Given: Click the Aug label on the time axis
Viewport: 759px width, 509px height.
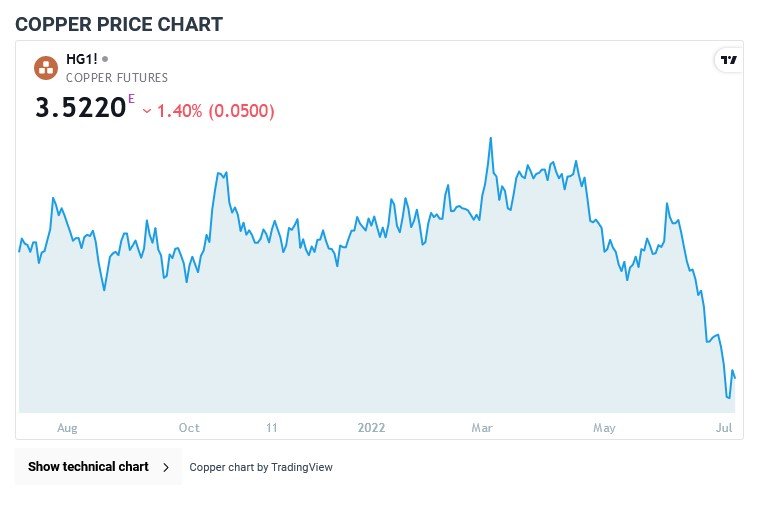Looking at the screenshot, I should coord(67,428).
